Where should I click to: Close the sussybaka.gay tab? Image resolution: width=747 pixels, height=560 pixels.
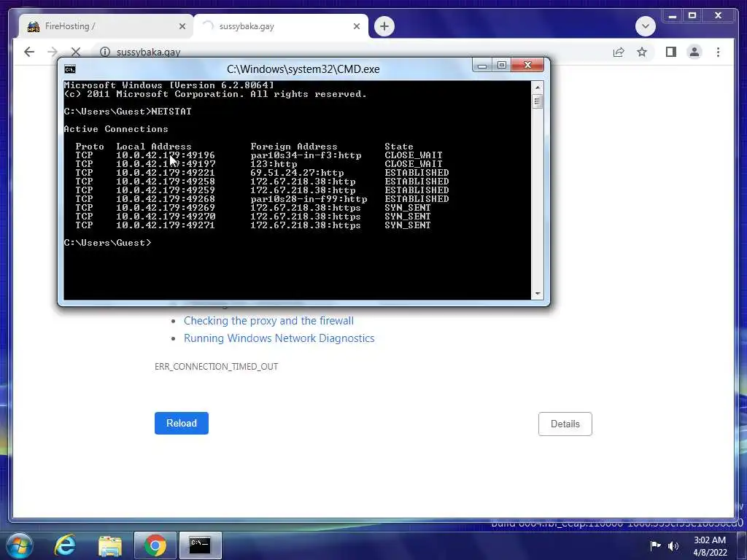coord(356,26)
